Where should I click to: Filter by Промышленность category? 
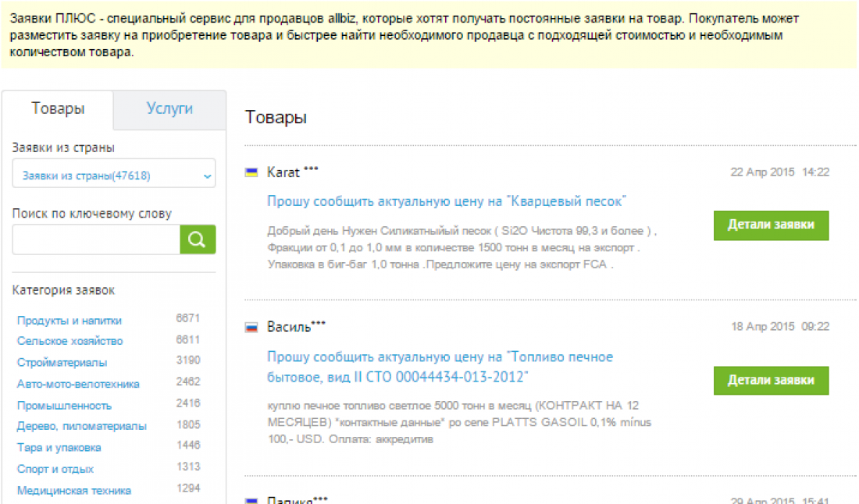[64, 406]
